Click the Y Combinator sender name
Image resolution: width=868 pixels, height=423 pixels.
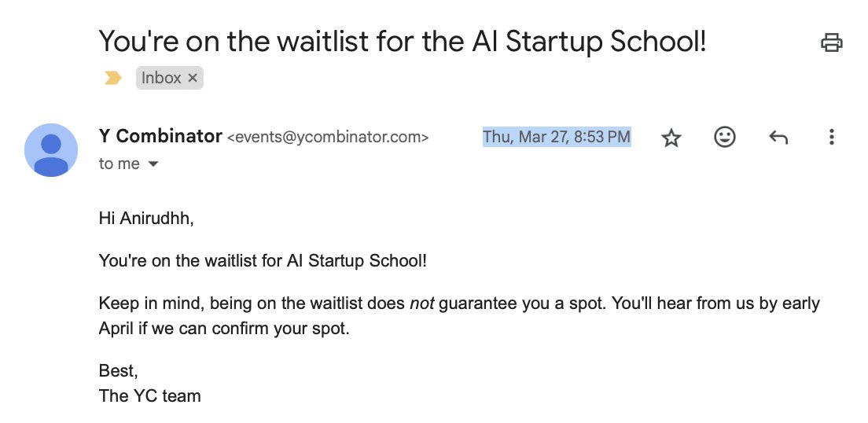pyautogui.click(x=160, y=136)
